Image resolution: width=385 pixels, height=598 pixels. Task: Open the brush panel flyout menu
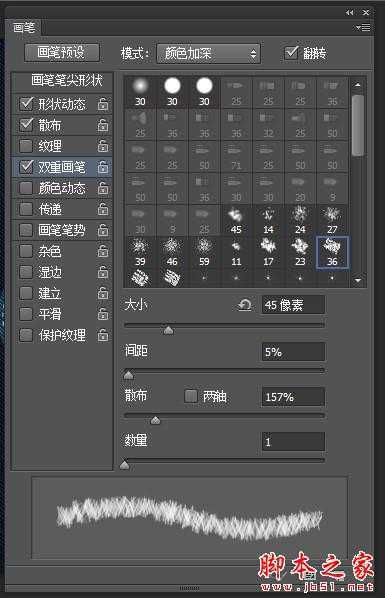pyautogui.click(x=363, y=27)
